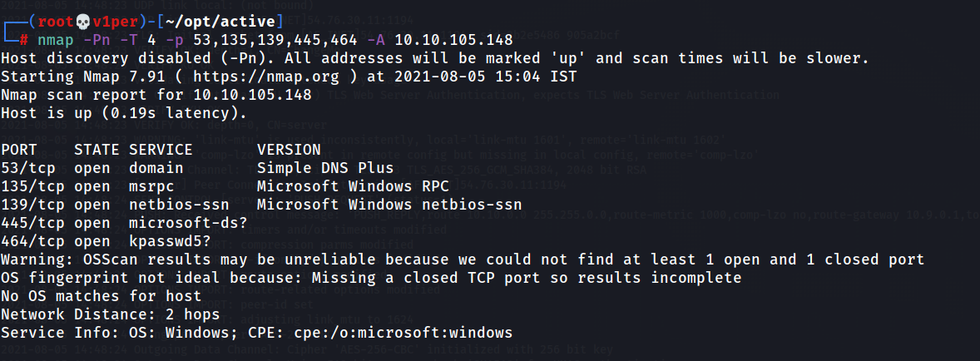Click the 135/tcp port entry
This screenshot has width=980, height=361.
(33, 186)
